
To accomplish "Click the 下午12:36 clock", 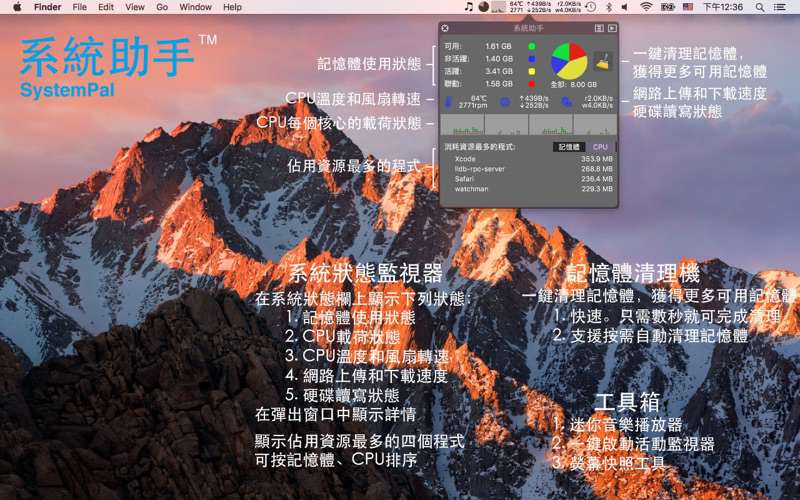I will click(722, 7).
